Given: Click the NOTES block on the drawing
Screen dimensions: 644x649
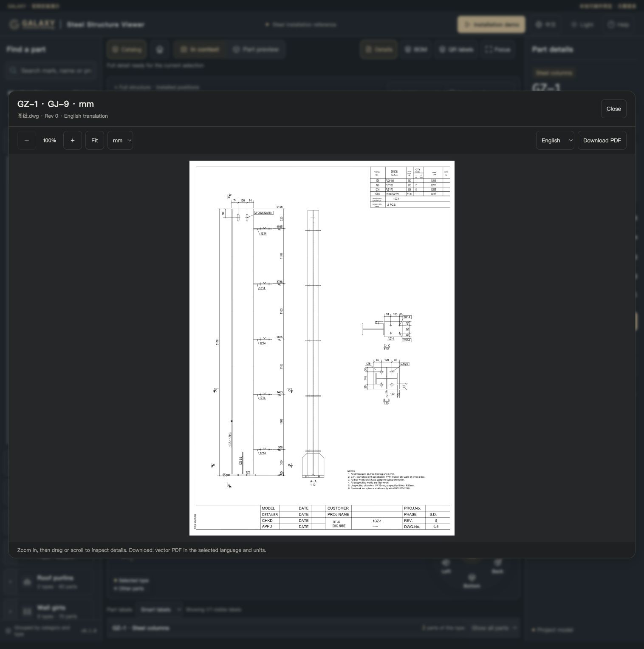Looking at the screenshot, I should 386,480.
